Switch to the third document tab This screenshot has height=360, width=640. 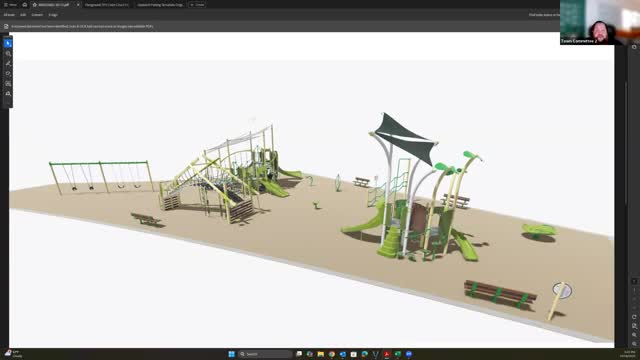point(160,5)
